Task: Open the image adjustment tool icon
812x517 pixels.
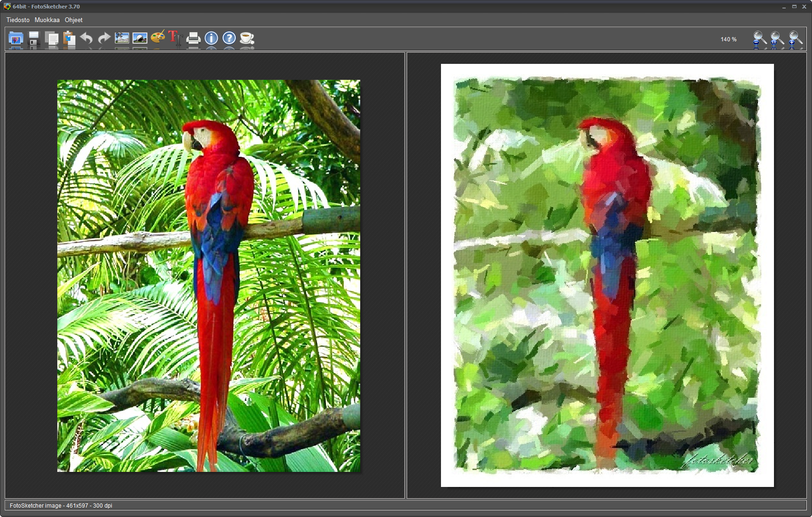Action: [x=140, y=39]
